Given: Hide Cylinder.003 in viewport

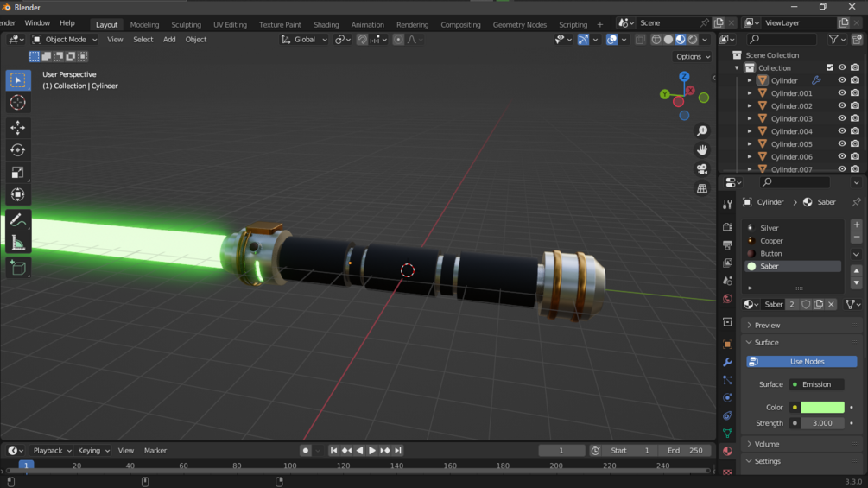Looking at the screenshot, I should tap(842, 118).
